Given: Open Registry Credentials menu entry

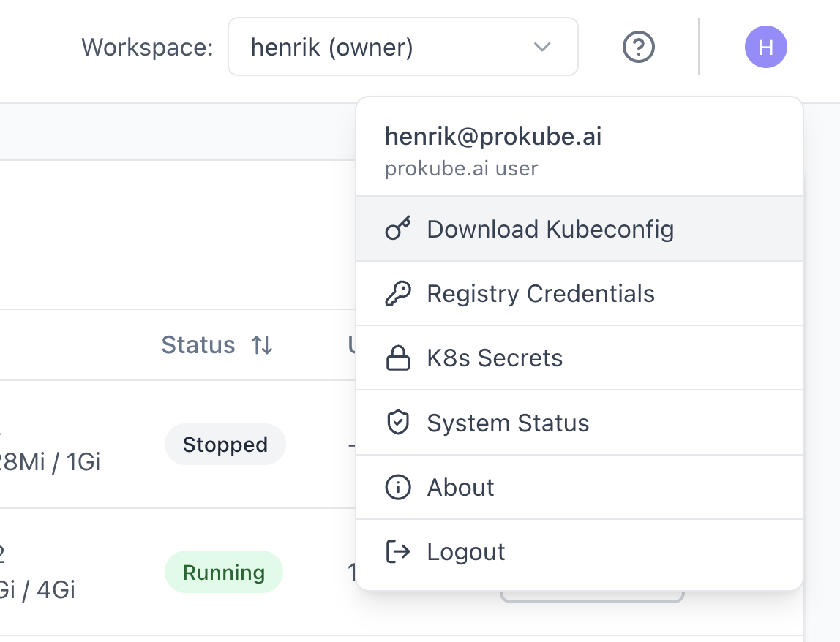Looking at the screenshot, I should coord(579,293).
